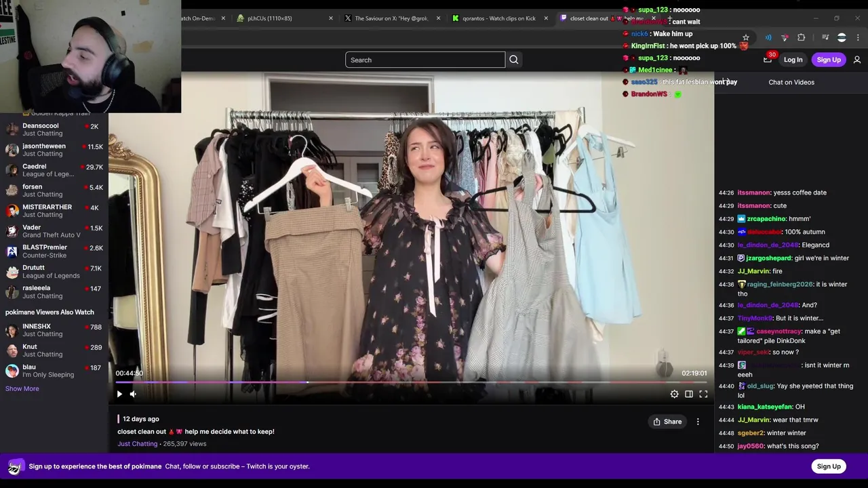Click the caseynottracy username in chat
Screen dimensions: 868x488
pyautogui.click(x=778, y=331)
